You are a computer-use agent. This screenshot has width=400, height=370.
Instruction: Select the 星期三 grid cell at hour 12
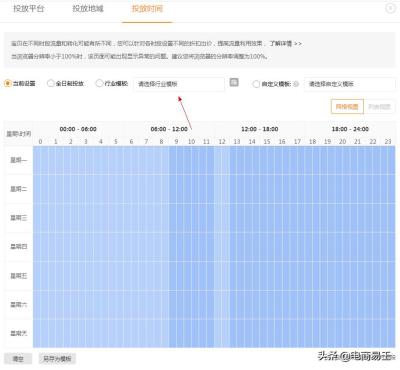pos(222,218)
